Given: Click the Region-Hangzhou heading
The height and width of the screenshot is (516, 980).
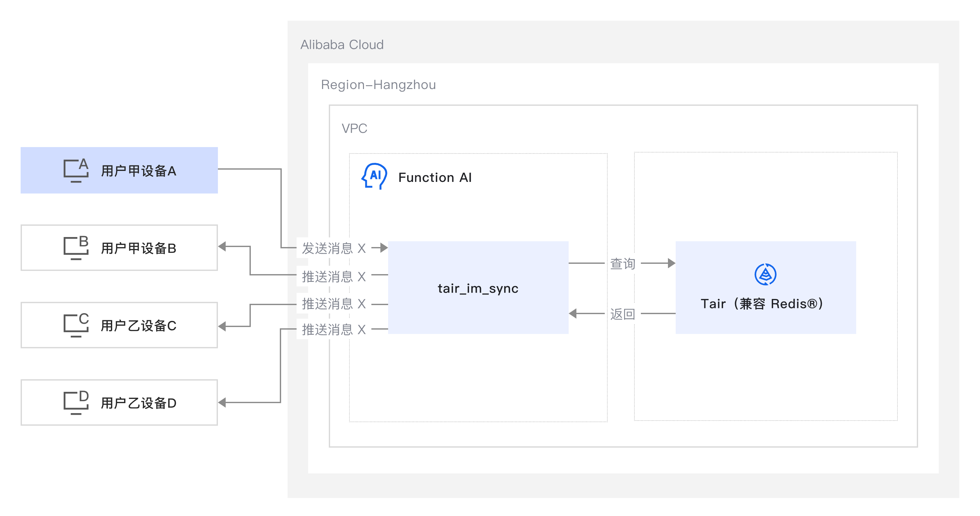Looking at the screenshot, I should click(378, 84).
